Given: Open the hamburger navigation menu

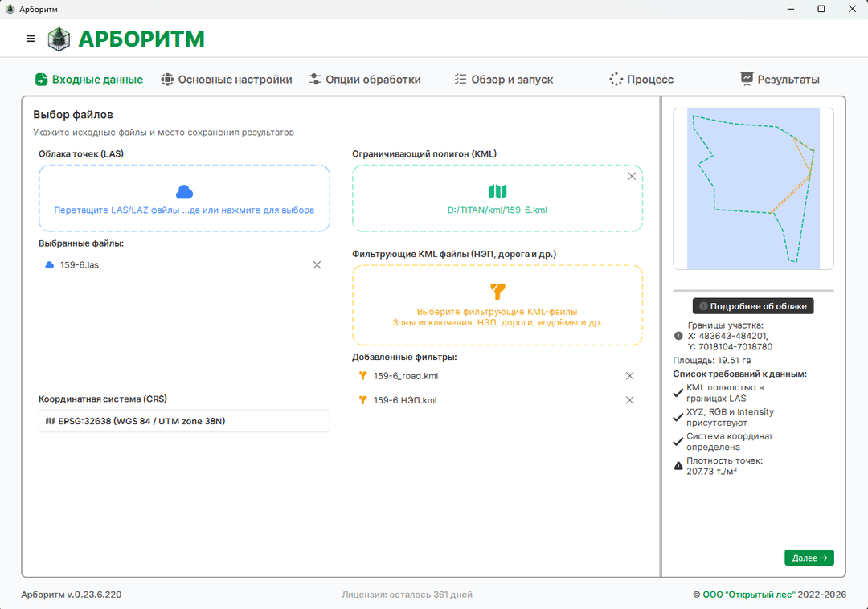Looking at the screenshot, I should click(x=30, y=38).
